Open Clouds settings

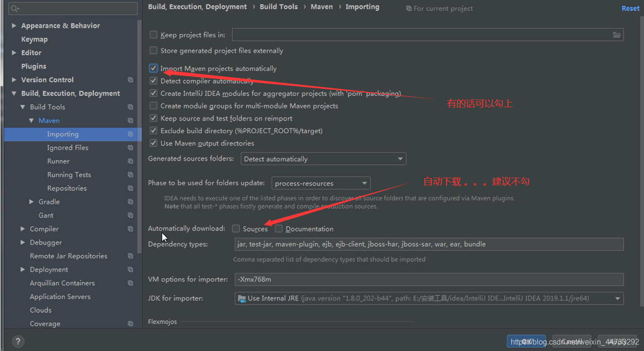click(41, 310)
